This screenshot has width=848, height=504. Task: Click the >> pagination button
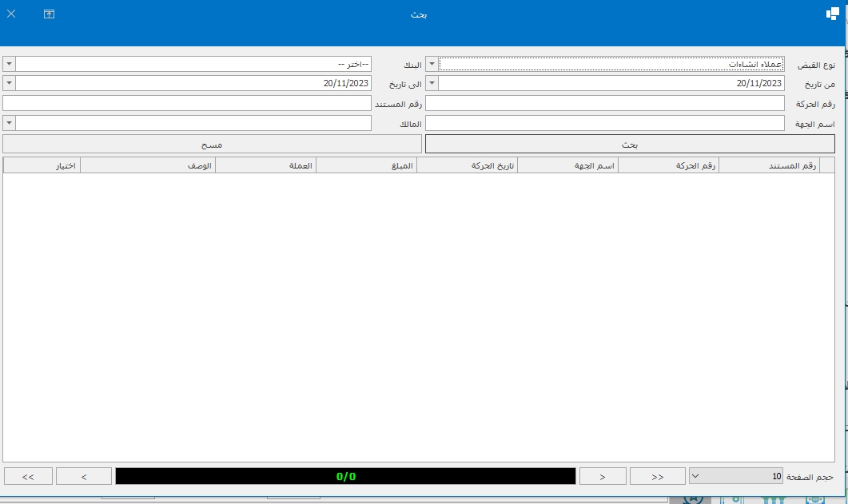coord(28,476)
